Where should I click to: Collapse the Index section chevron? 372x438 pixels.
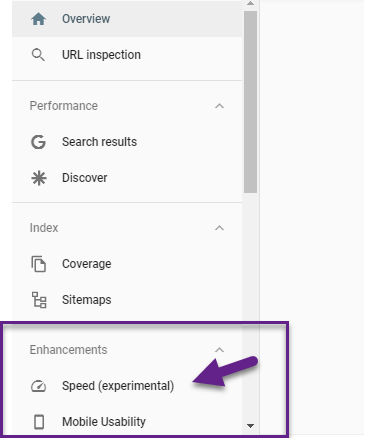tap(219, 228)
